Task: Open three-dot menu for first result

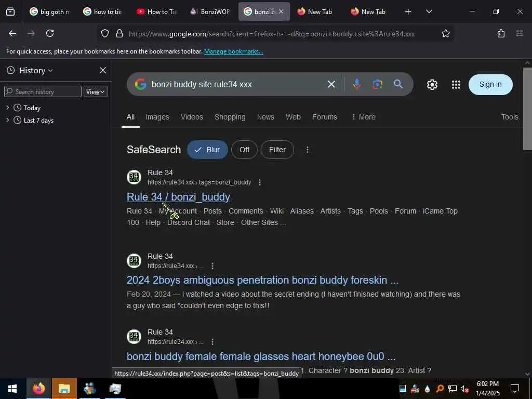Action: [260, 182]
